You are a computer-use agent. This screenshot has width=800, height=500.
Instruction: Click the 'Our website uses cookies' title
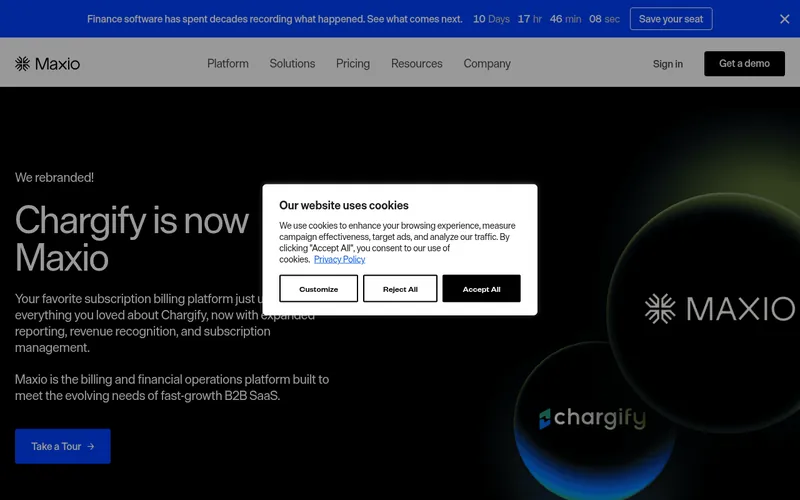[343, 205]
